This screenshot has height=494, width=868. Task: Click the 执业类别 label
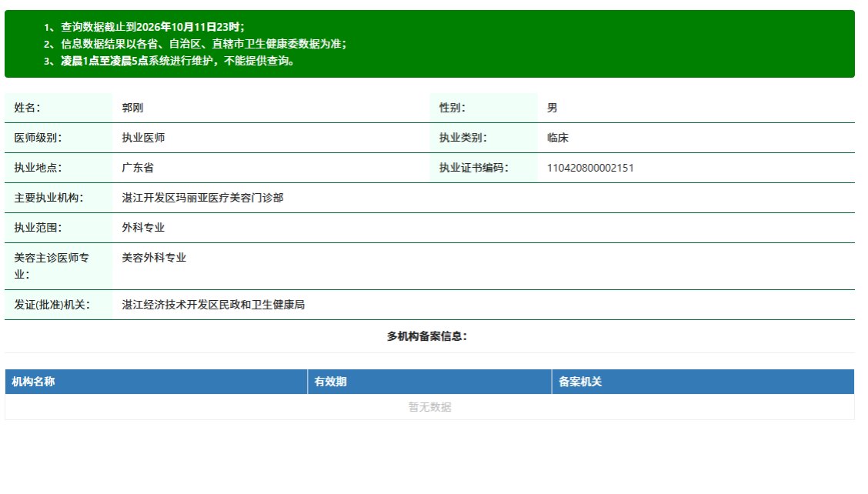point(462,138)
